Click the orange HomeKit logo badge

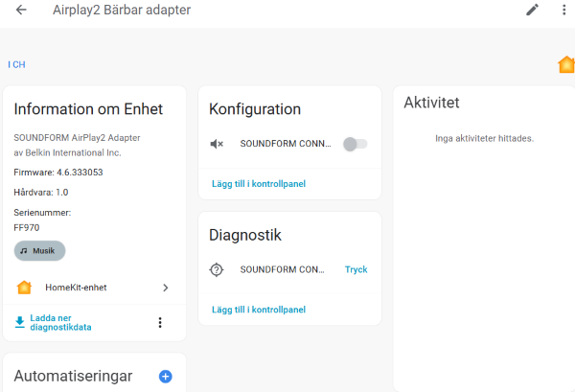tap(566, 65)
